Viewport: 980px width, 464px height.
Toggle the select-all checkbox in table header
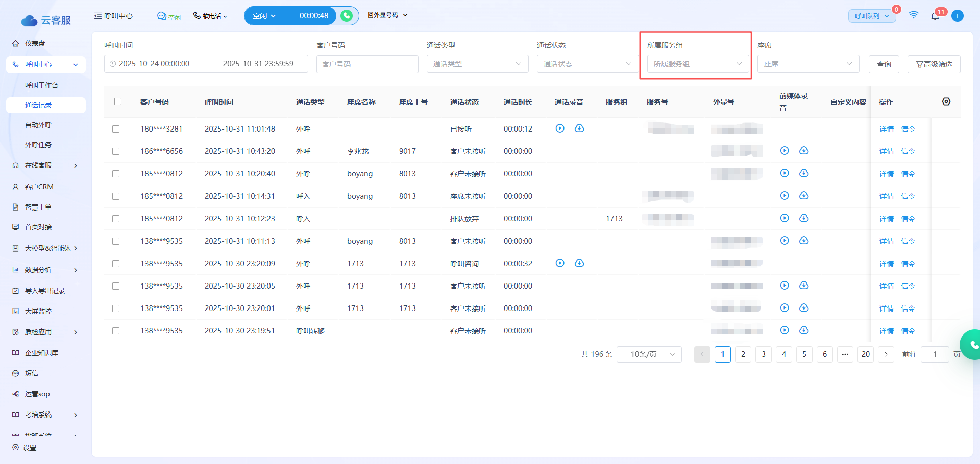[x=118, y=101]
